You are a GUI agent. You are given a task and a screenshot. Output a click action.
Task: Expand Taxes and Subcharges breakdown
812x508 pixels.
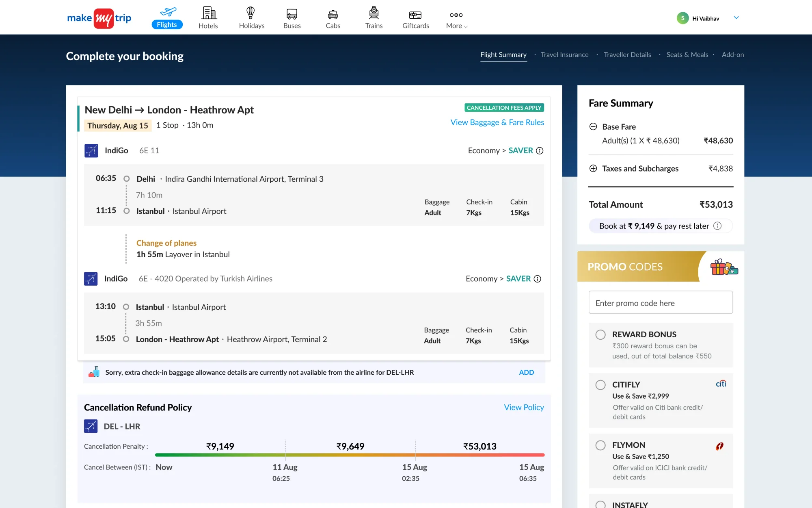(x=593, y=169)
